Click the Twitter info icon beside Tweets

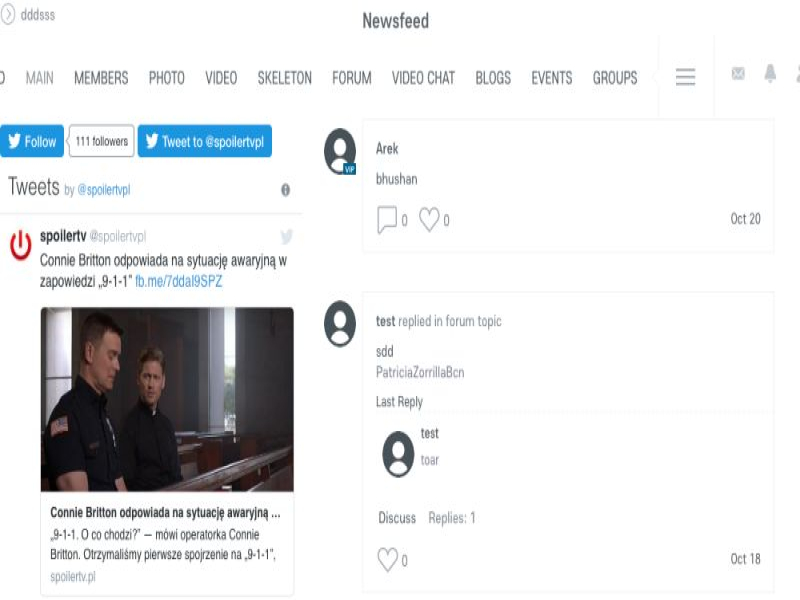tap(286, 190)
